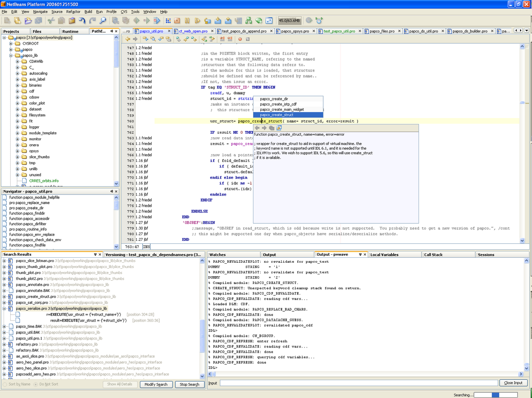Open documentation in external browser icon

(279, 128)
